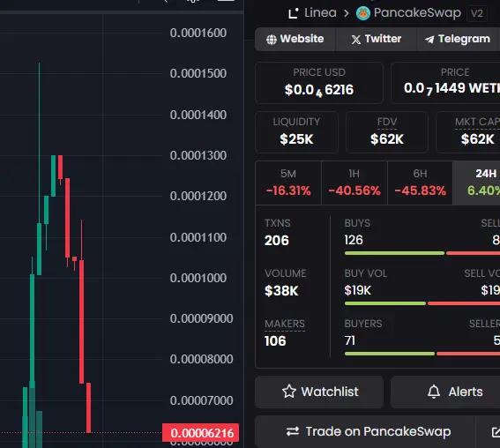The width and height of the screenshot is (500, 448).
Task: Click the Telegram paper plane icon
Action: pos(429,40)
